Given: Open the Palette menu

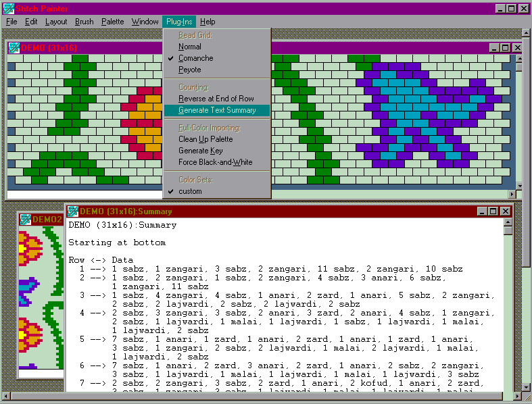Looking at the screenshot, I should pos(113,22).
